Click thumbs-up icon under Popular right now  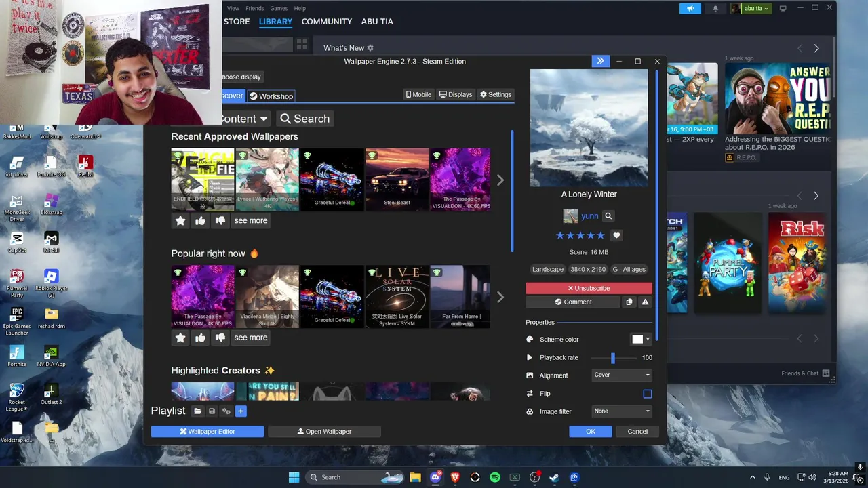pos(200,338)
